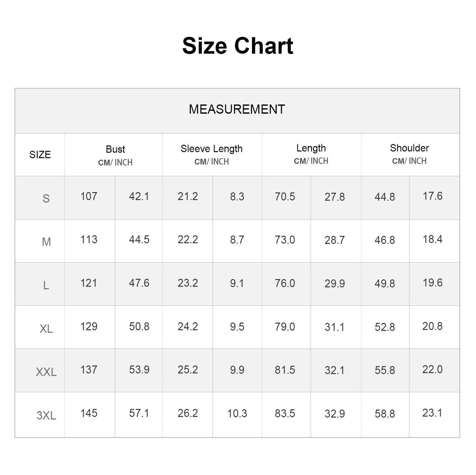Select the S size row label
This screenshot has height=475, width=476.
coord(46,198)
